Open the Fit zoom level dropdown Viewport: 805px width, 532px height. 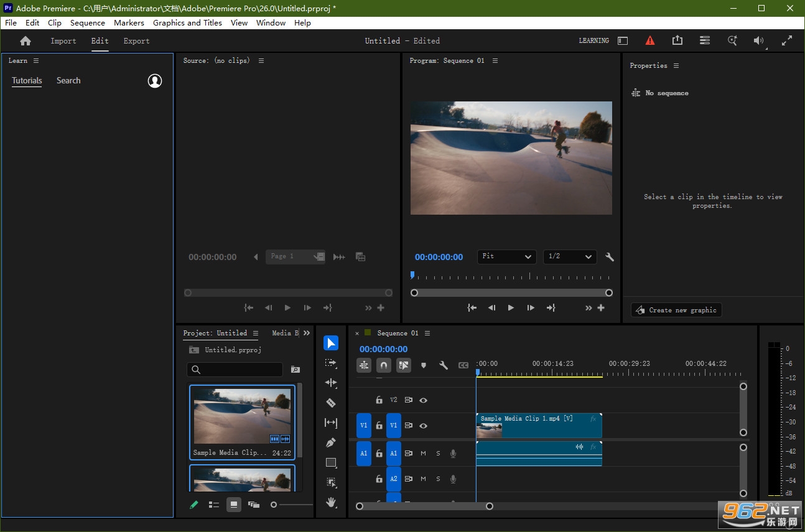506,256
